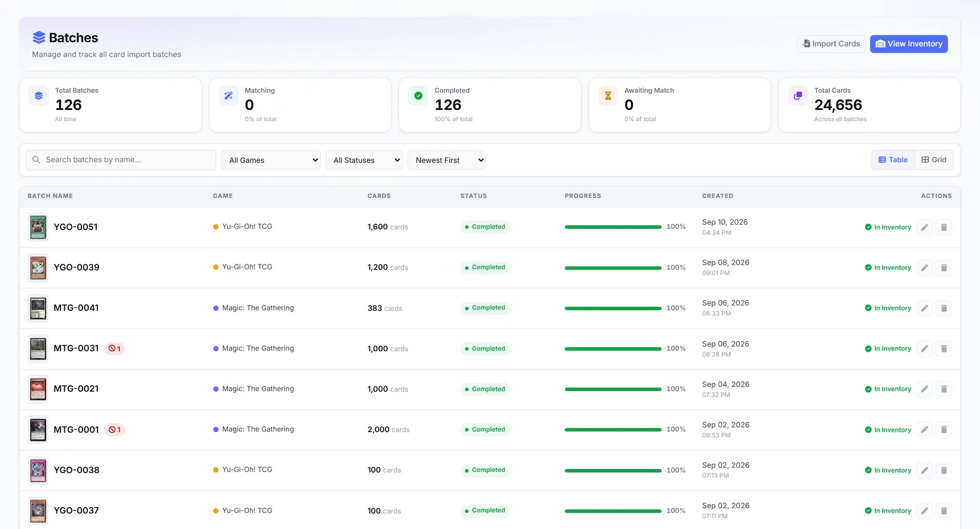The width and height of the screenshot is (980, 529).
Task: Delete the MTG-0031 batch
Action: click(x=944, y=348)
